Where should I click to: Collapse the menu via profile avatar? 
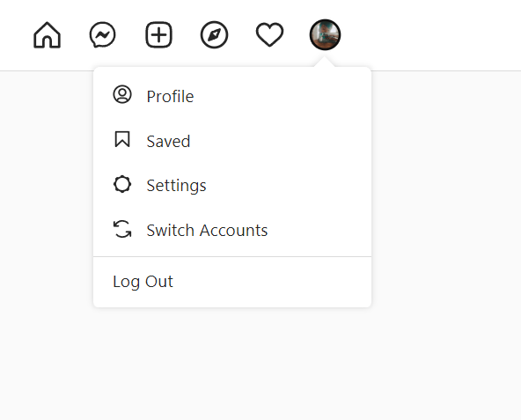[325, 34]
